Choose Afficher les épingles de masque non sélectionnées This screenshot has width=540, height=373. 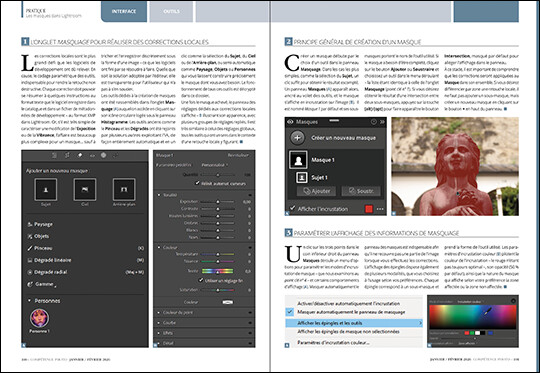(348, 331)
